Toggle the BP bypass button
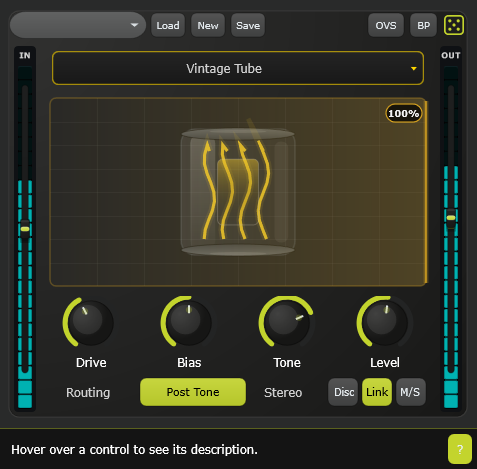This screenshot has height=469, width=477. coord(424,25)
